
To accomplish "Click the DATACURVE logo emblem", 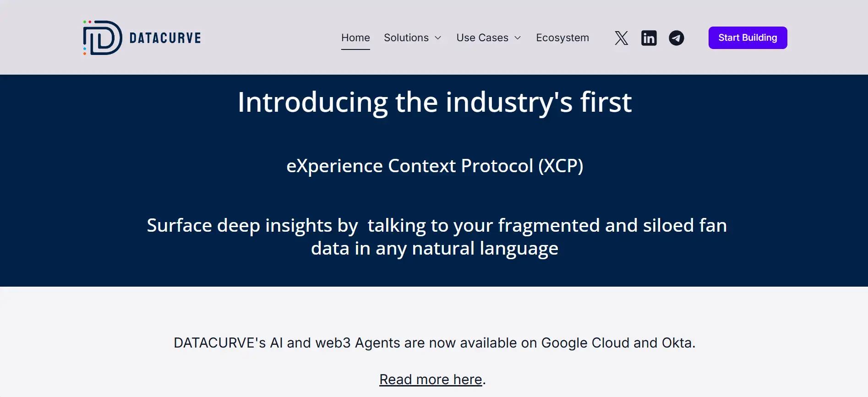I will click(103, 38).
